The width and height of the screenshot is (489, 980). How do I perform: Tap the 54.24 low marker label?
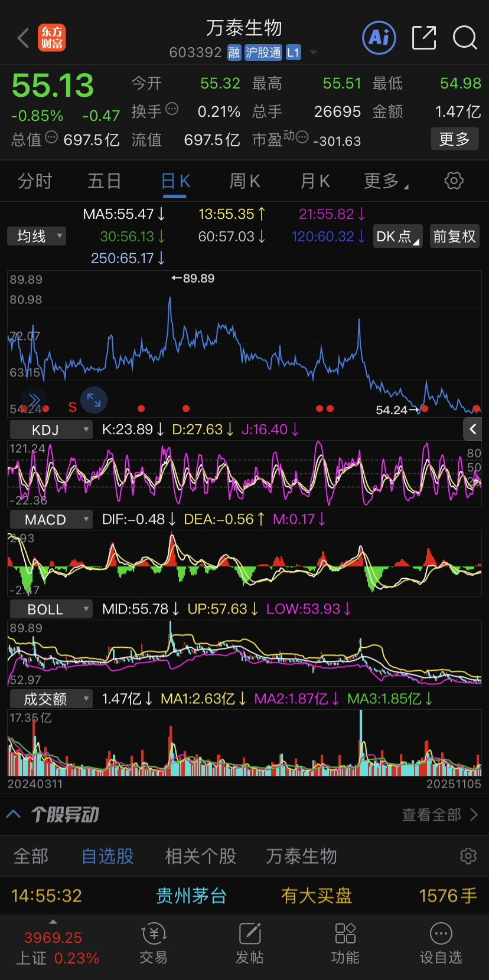point(397,409)
